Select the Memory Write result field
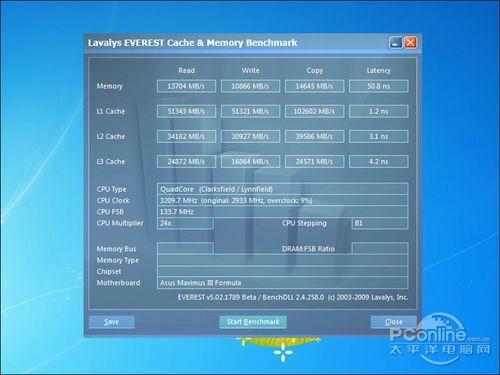Image resolution: width=500 pixels, height=375 pixels. point(250,86)
